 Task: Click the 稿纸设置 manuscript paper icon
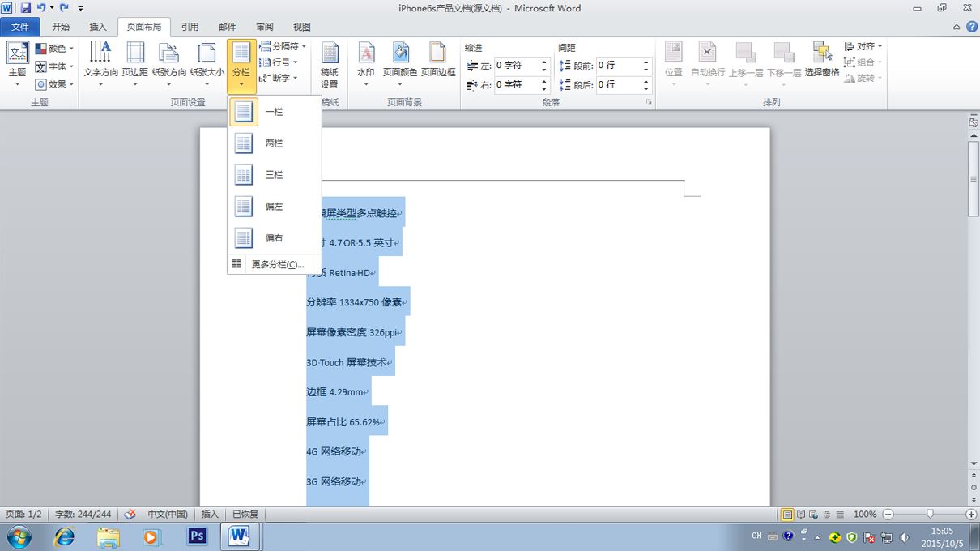330,53
